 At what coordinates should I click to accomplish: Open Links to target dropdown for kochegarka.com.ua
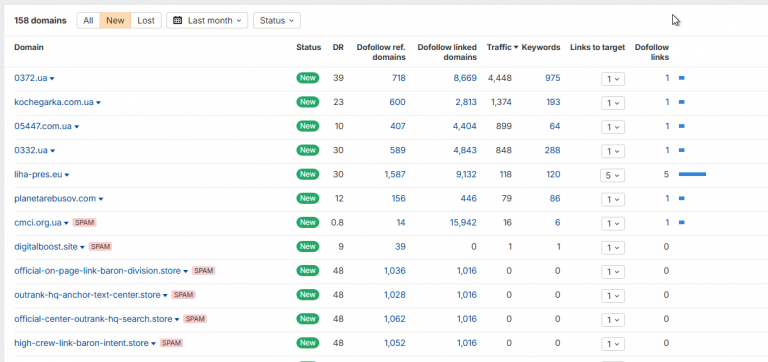(x=613, y=103)
